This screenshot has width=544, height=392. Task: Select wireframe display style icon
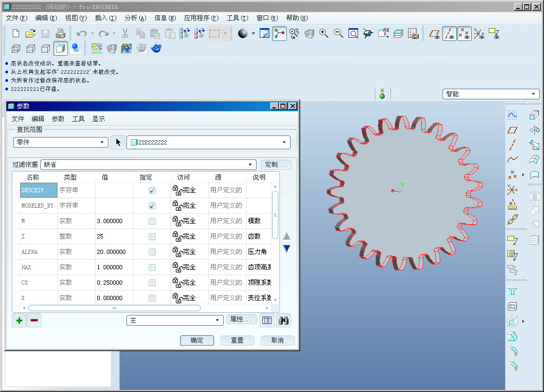click(16, 48)
